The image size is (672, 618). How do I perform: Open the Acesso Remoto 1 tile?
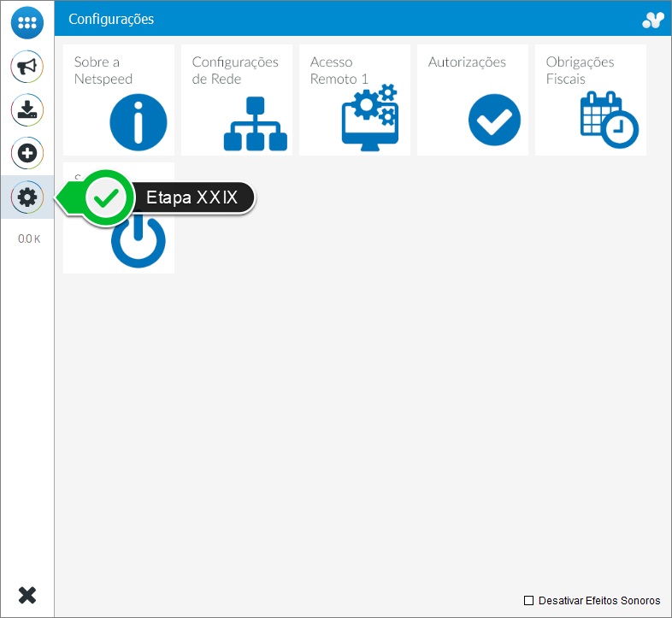coord(355,100)
